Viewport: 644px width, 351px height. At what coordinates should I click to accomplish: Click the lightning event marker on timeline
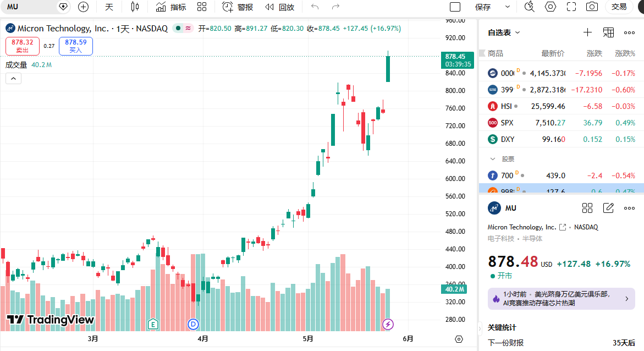point(388,324)
